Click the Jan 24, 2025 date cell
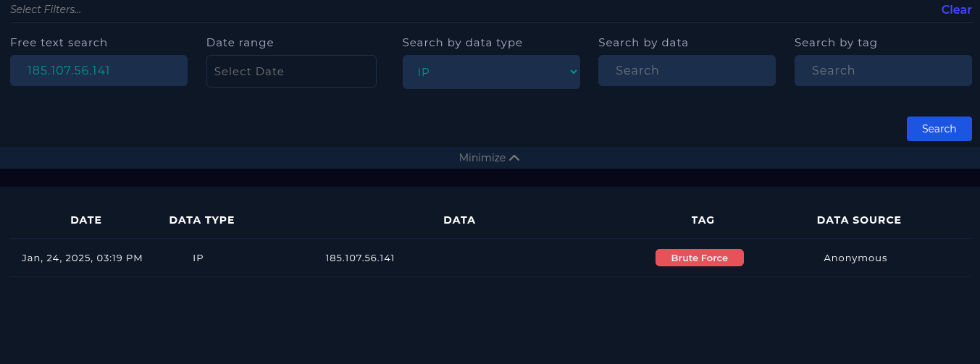The width and height of the screenshot is (980, 364). point(82,258)
